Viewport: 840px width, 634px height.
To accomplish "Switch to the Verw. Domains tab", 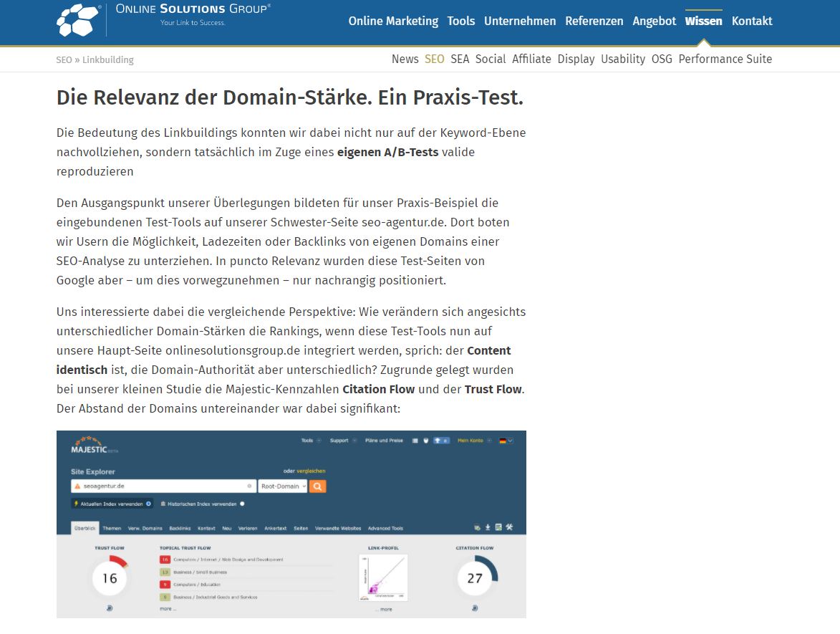I will tap(145, 529).
